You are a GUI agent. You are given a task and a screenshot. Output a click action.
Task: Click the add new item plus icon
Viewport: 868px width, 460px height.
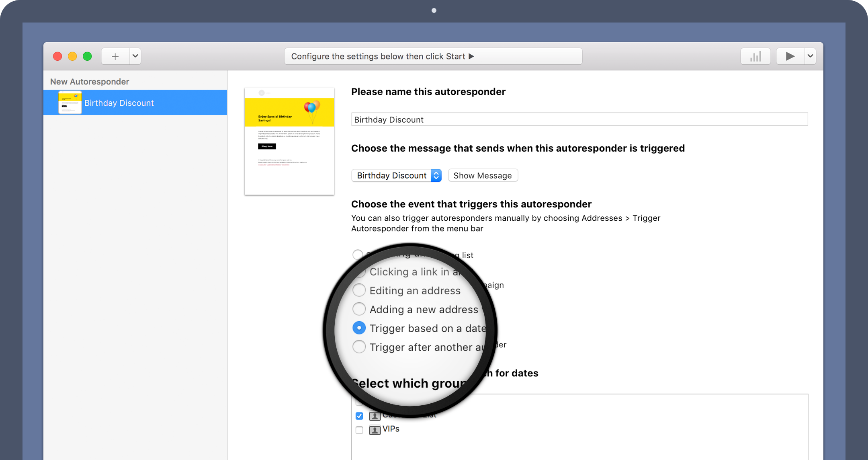pos(115,56)
